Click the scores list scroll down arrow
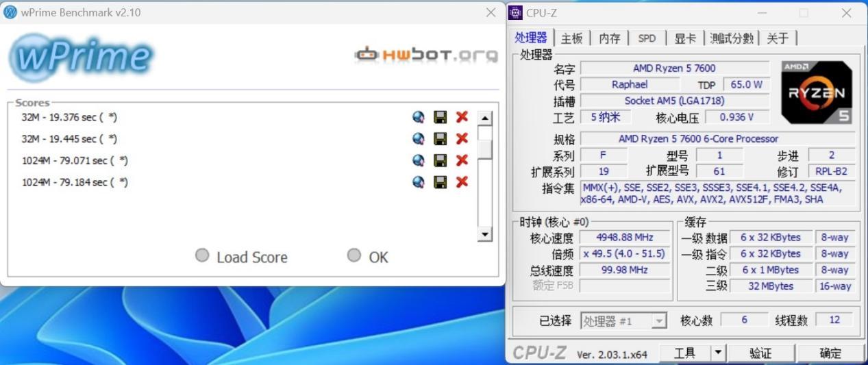Image resolution: width=868 pixels, height=365 pixels. point(485,234)
